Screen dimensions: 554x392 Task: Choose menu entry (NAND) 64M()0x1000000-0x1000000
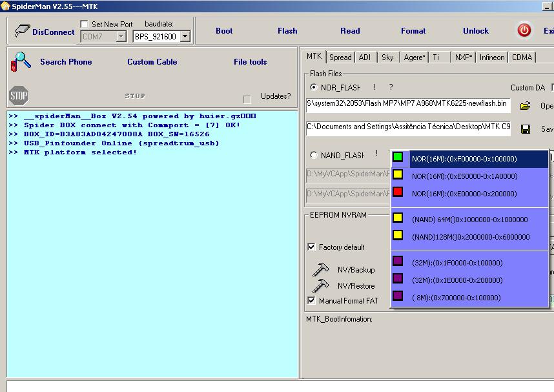(470, 219)
